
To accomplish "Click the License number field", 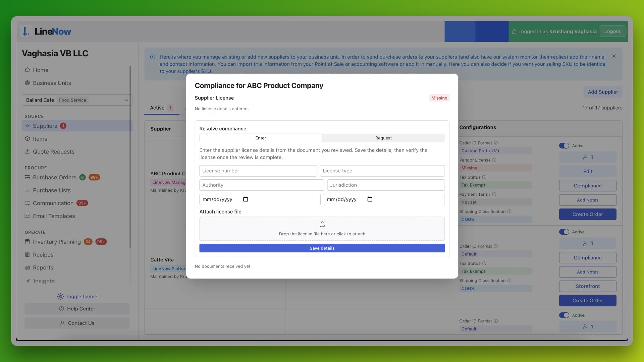I will (258, 171).
